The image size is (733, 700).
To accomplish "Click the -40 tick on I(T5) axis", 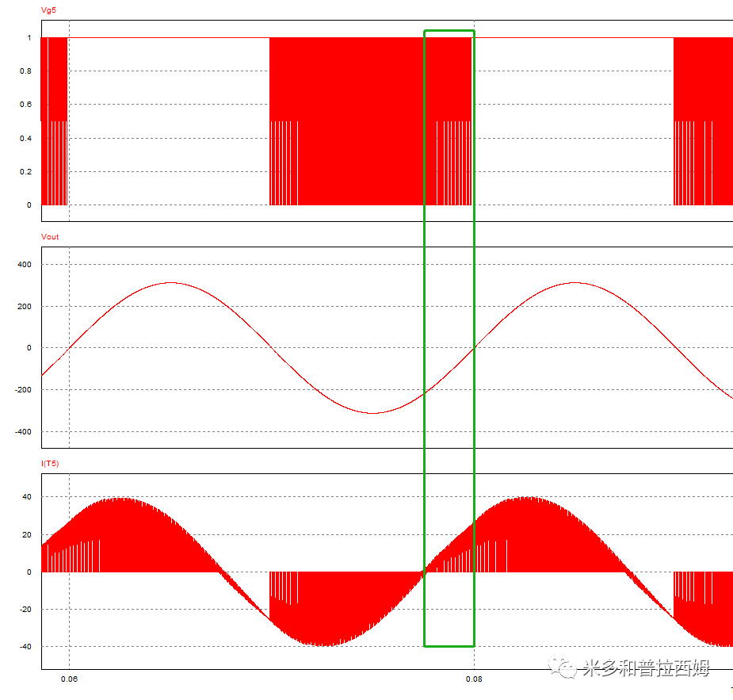I will pyautogui.click(x=25, y=647).
